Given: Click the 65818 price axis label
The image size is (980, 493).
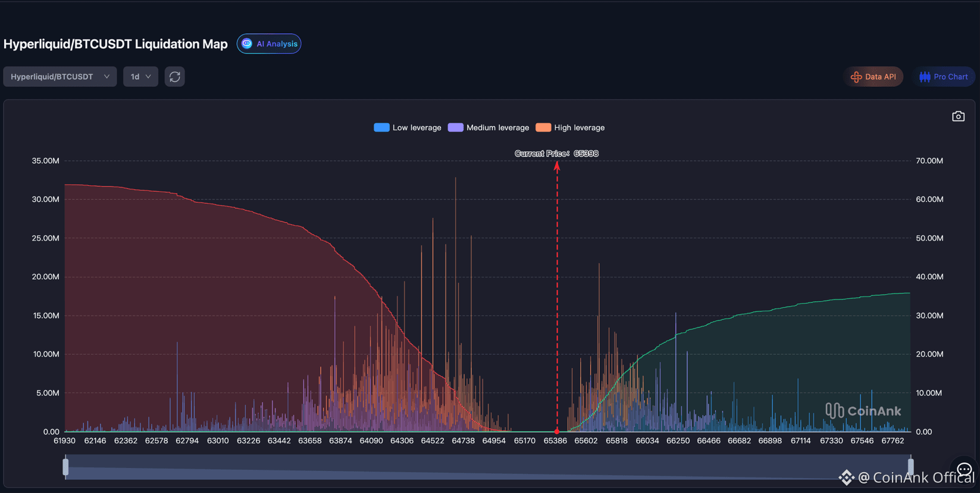Looking at the screenshot, I should [x=616, y=441].
